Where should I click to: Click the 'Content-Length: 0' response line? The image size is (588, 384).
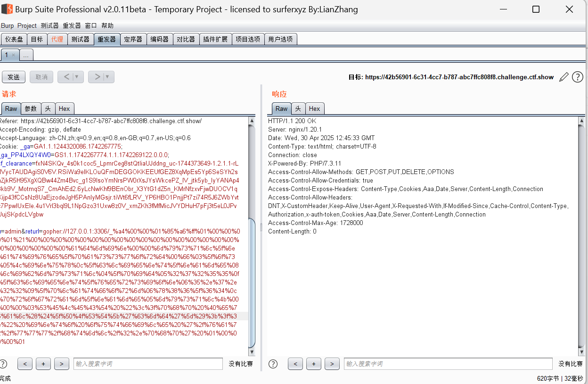pos(292,232)
